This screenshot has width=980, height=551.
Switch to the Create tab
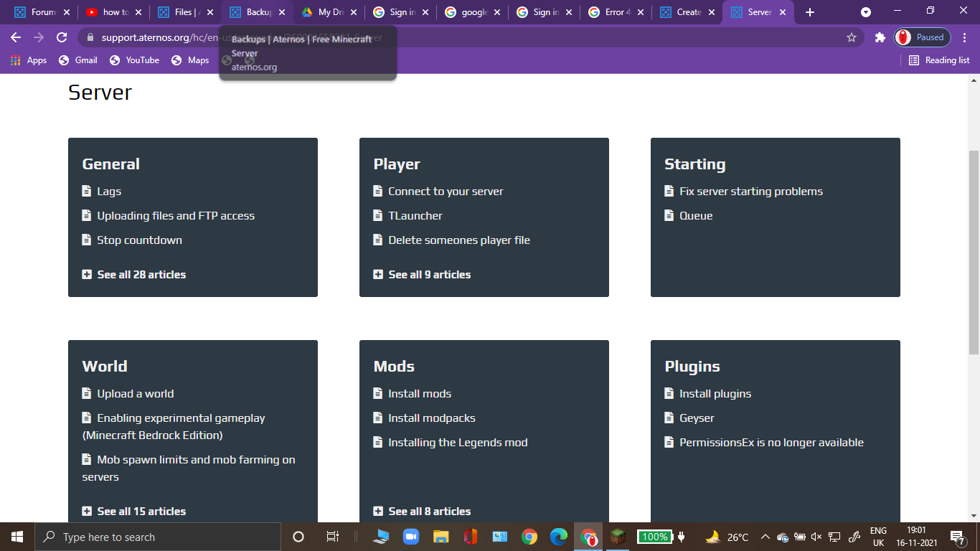tap(687, 12)
